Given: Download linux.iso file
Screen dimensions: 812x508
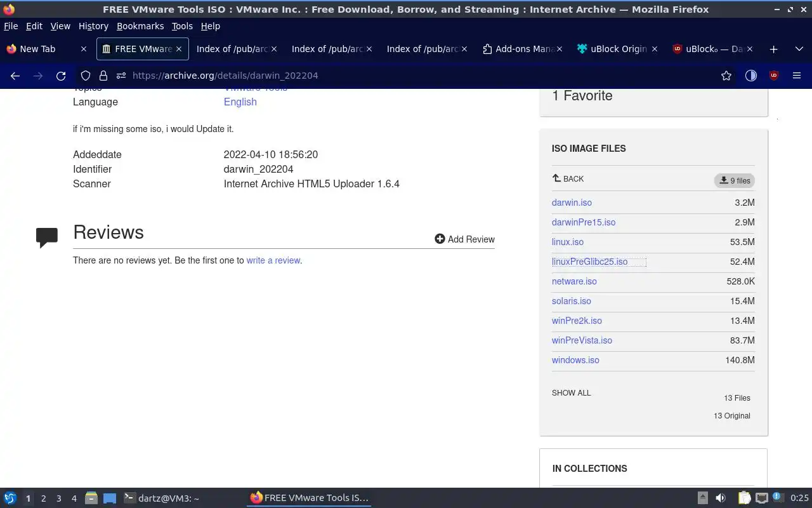Looking at the screenshot, I should pos(568,242).
